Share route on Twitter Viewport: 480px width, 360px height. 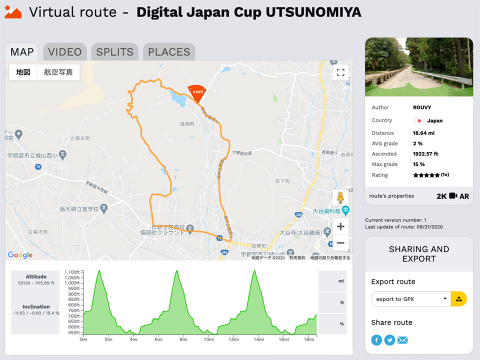coord(389,340)
